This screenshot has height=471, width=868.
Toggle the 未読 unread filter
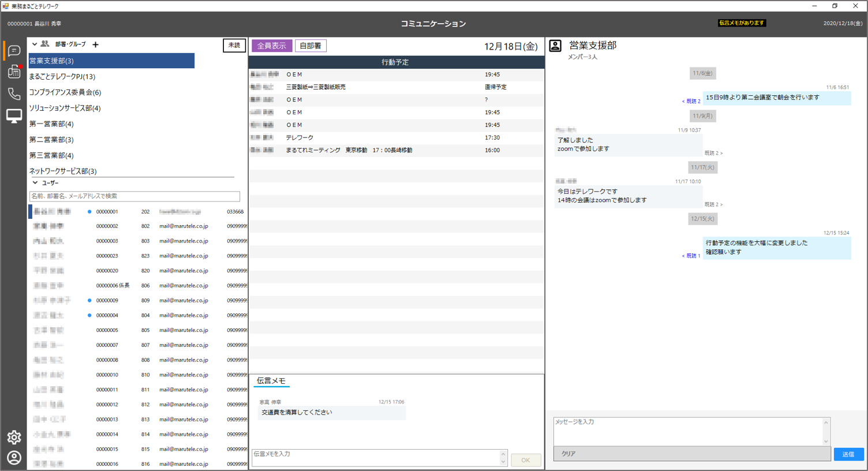tap(234, 45)
